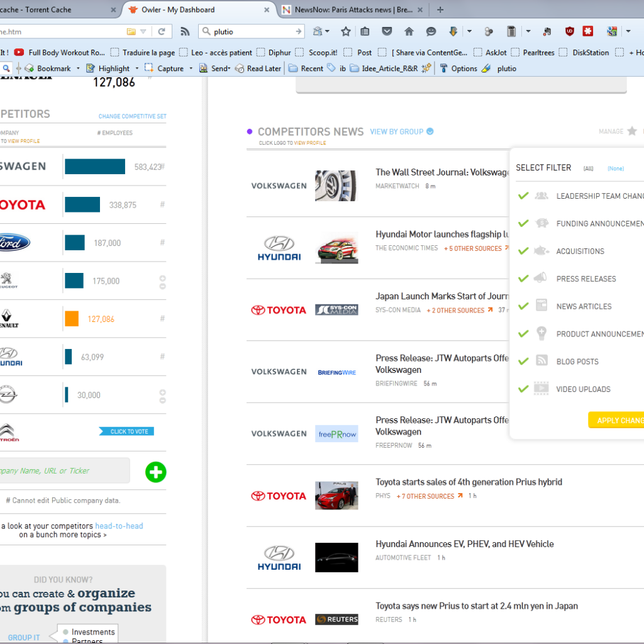Click the Manage star icon
644x644 pixels.
point(632,131)
